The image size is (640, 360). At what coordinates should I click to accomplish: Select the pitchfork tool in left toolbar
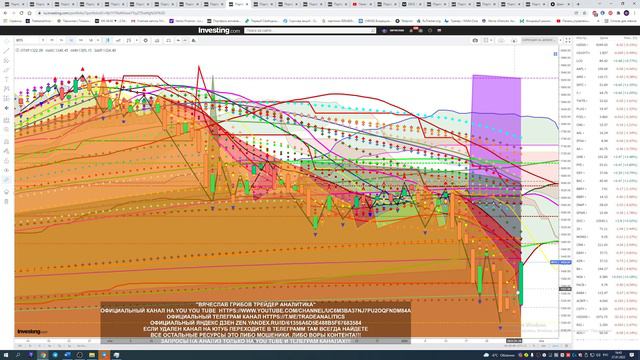pyautogui.click(x=6, y=60)
